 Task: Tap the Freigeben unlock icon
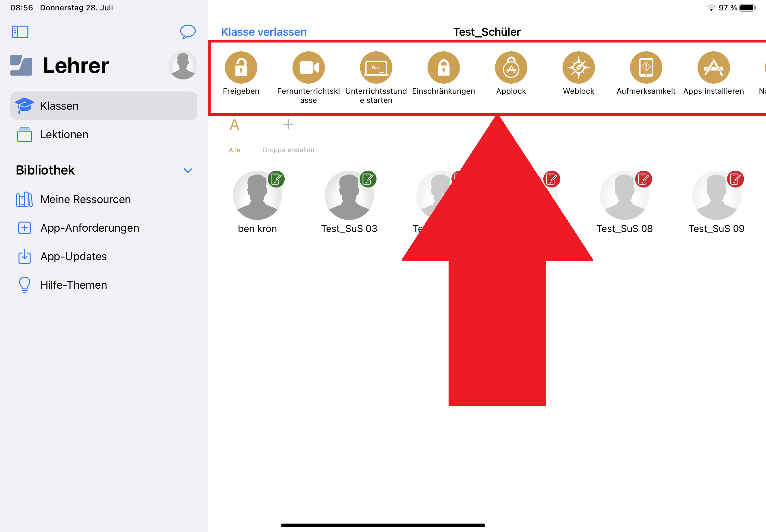[241, 67]
